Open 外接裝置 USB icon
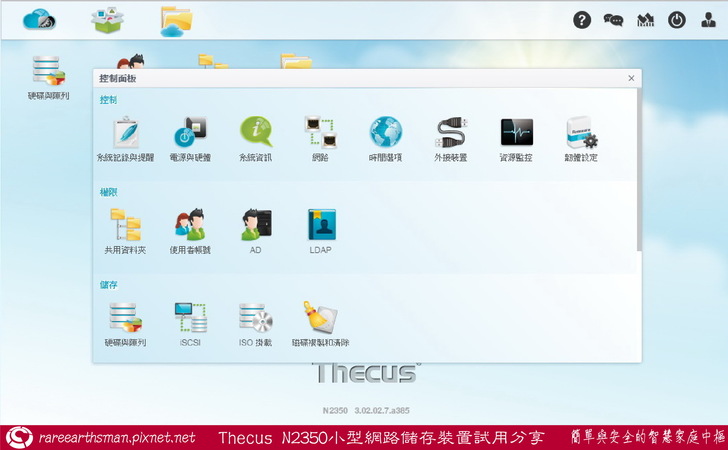This screenshot has height=450, width=728. (x=451, y=138)
